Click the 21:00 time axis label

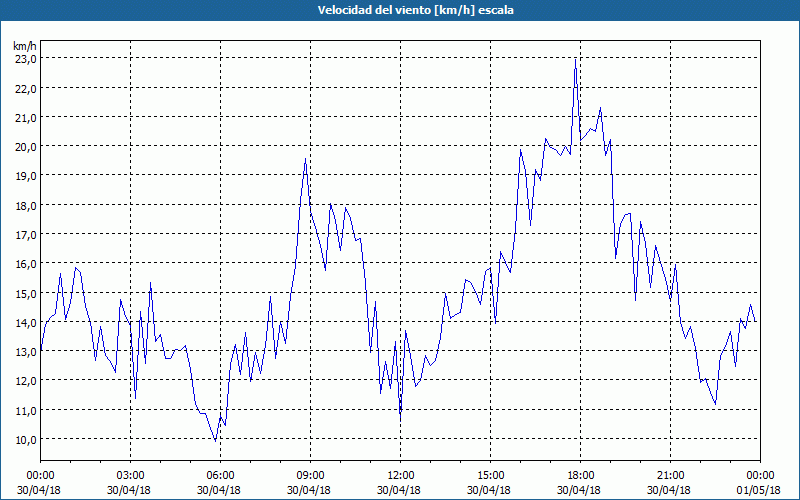click(x=670, y=475)
